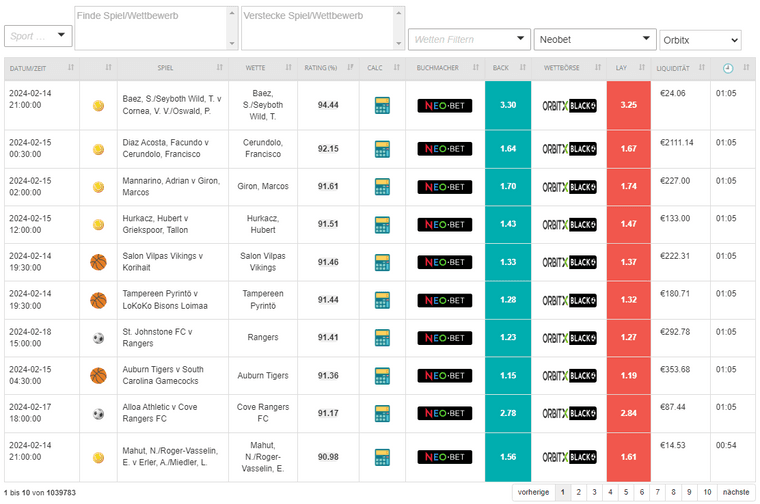Open the Wetten Filtern dropdown

click(469, 39)
